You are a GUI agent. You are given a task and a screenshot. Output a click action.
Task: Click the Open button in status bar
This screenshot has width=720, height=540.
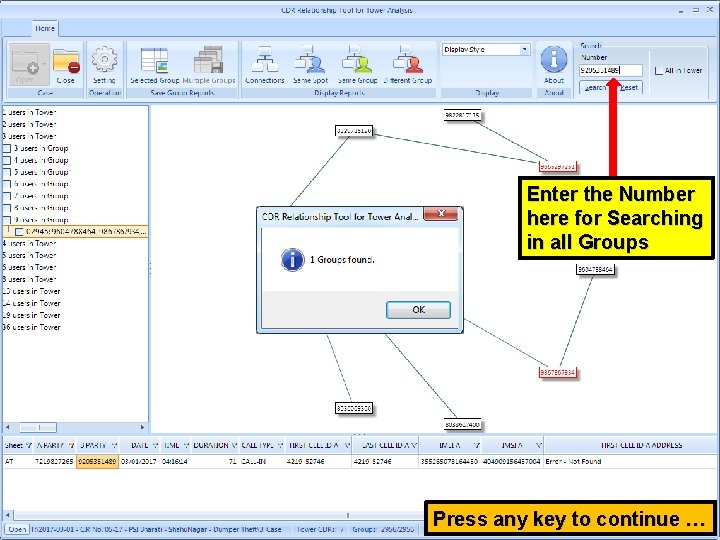[x=17, y=529]
